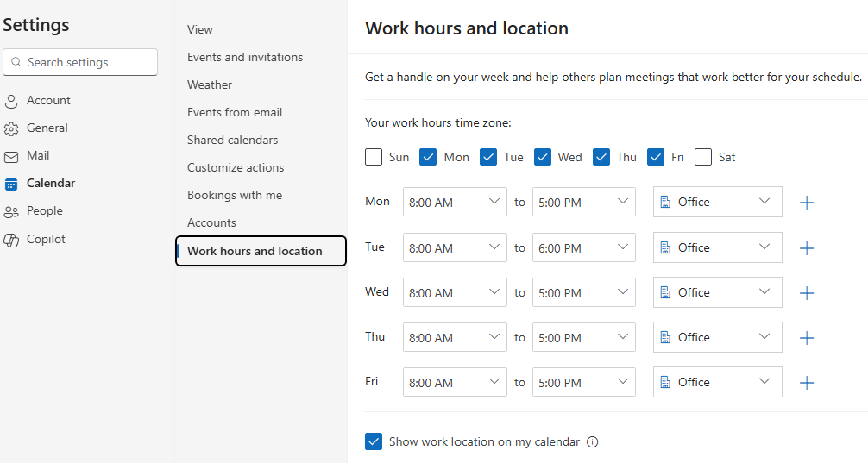Image resolution: width=868 pixels, height=463 pixels.
Task: Uncheck the Tue workday checkbox
Action: 488,157
